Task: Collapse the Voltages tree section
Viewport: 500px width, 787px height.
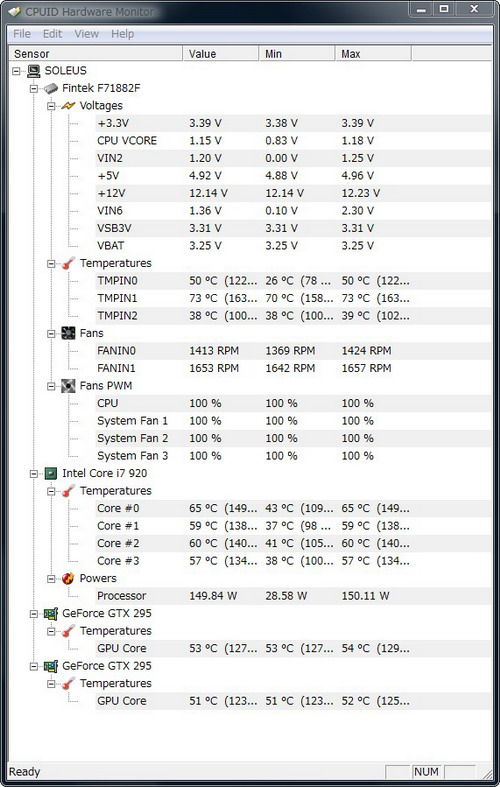Action: (51, 106)
